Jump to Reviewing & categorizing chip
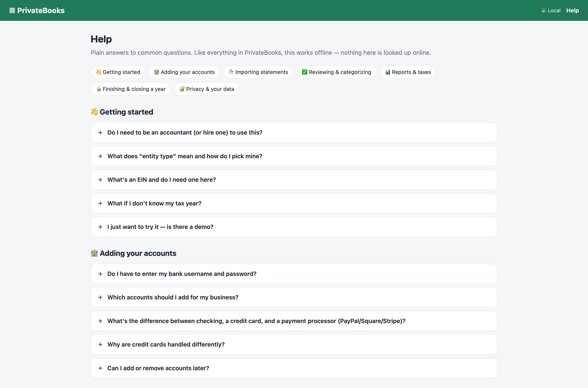 336,72
